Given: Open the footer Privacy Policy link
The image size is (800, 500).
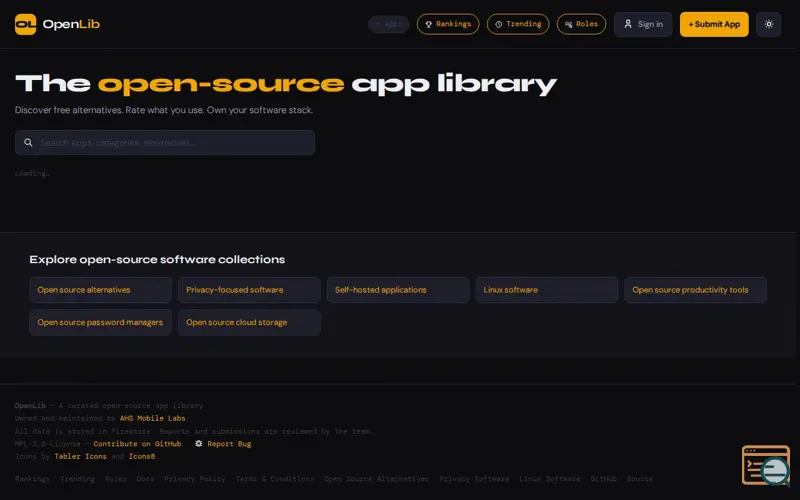Looking at the screenshot, I should pyautogui.click(x=195, y=479).
